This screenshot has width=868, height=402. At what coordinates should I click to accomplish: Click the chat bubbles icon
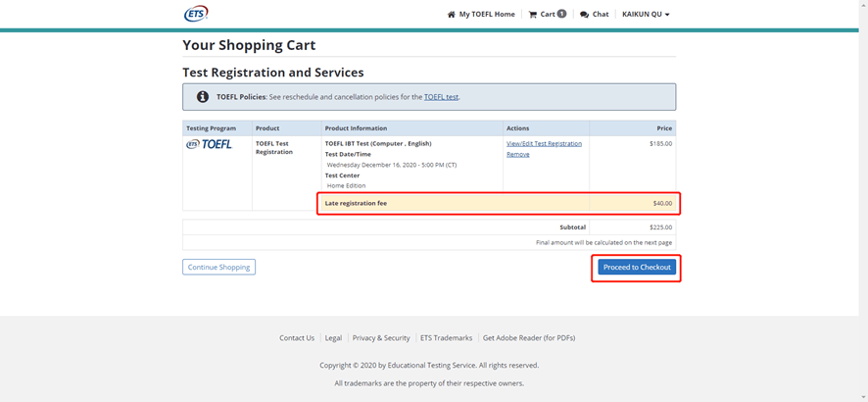point(584,15)
